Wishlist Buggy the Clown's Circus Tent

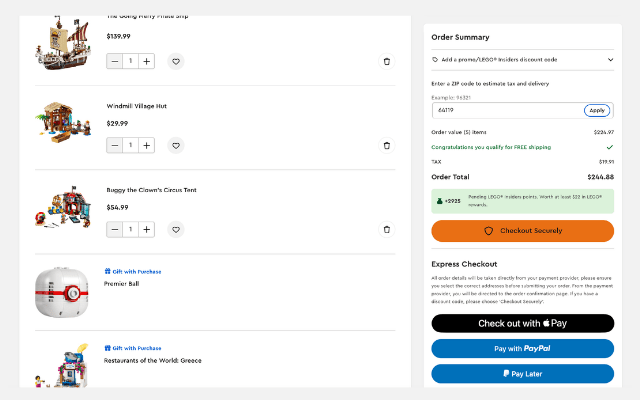pyautogui.click(x=176, y=229)
